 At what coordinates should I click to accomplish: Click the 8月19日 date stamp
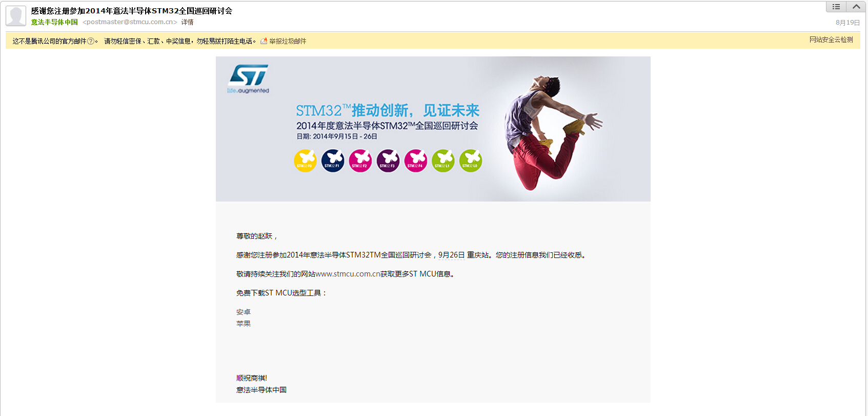pos(847,23)
